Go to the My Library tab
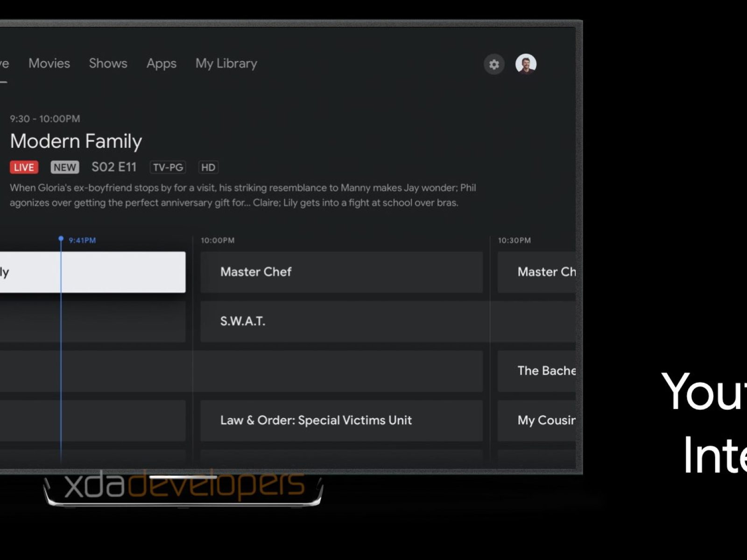This screenshot has height=560, width=747. coord(226,63)
